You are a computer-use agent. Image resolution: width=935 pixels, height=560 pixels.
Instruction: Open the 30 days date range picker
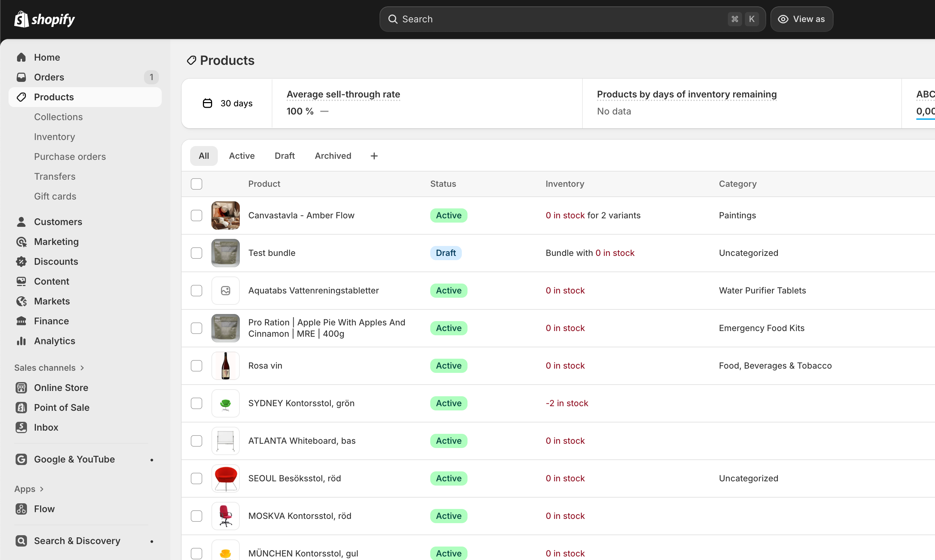tap(227, 103)
